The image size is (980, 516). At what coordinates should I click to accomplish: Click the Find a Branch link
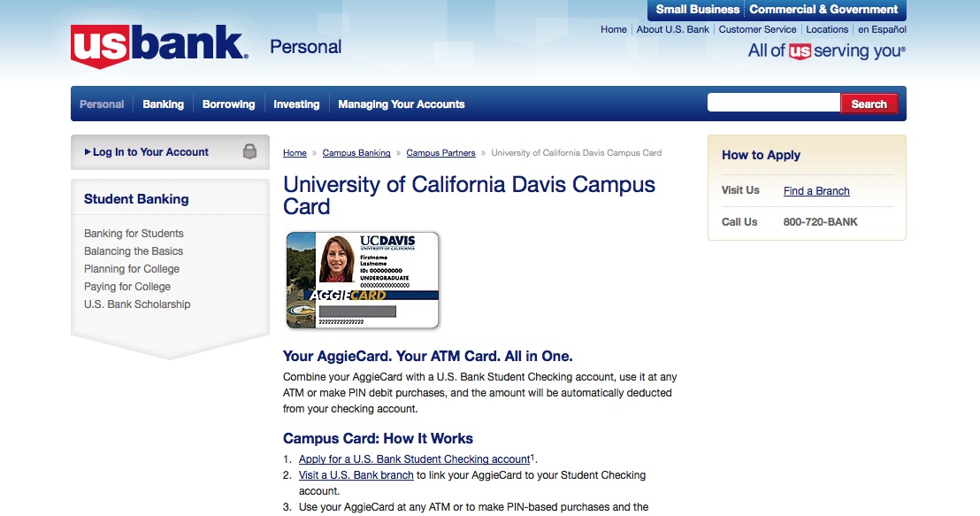pyautogui.click(x=816, y=191)
